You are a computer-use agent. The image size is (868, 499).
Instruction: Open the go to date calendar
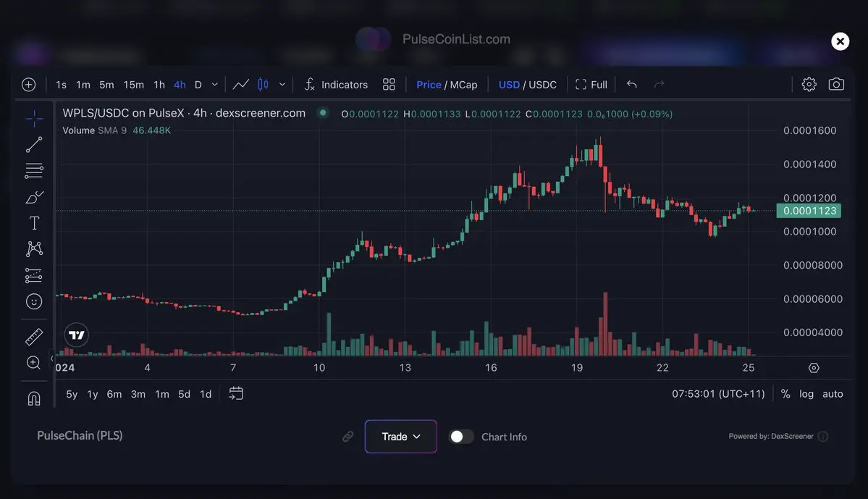pos(236,394)
